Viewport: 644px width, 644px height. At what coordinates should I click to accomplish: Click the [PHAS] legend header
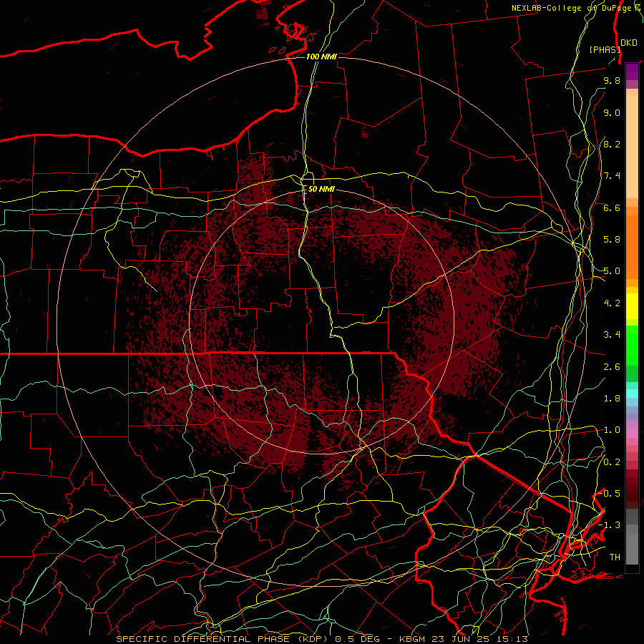pyautogui.click(x=605, y=49)
